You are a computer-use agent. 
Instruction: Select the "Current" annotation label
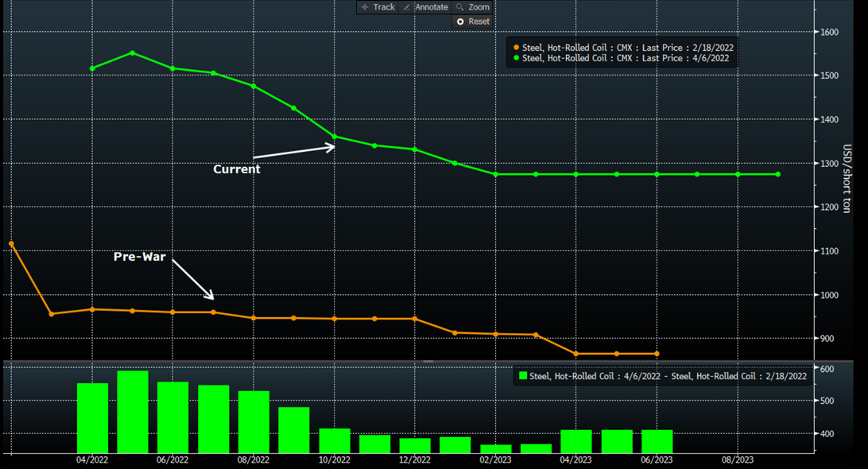pyautogui.click(x=236, y=169)
